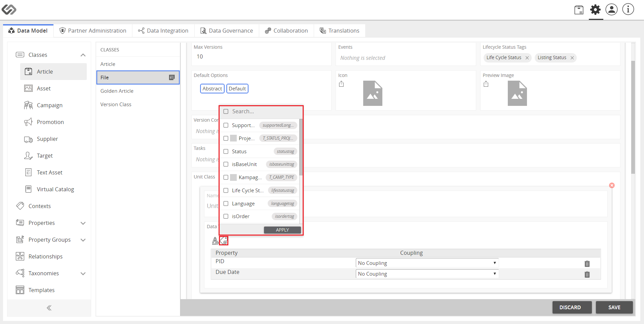Image resolution: width=644 pixels, height=324 pixels.
Task: Click the Article class icon in sidebar
Action: (x=29, y=72)
